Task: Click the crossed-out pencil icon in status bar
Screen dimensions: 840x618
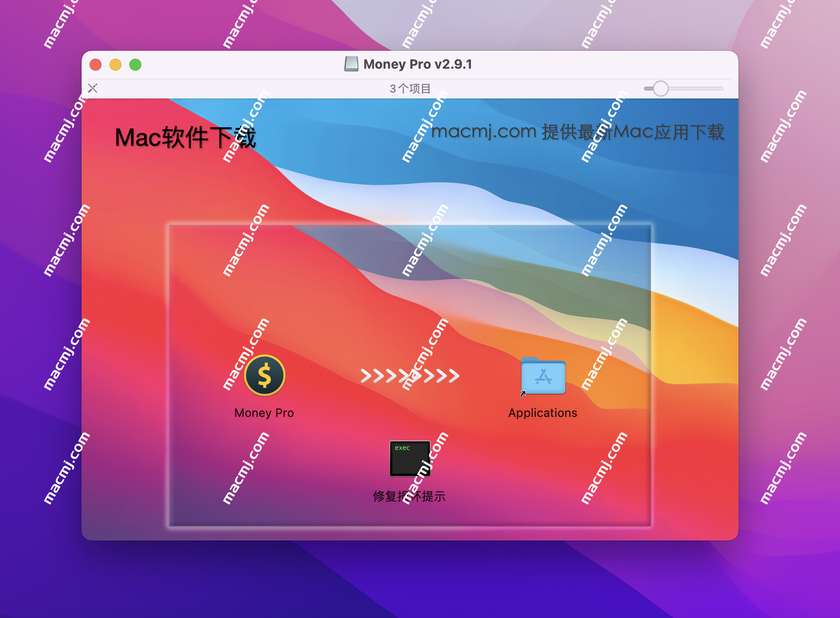Action: [x=93, y=88]
